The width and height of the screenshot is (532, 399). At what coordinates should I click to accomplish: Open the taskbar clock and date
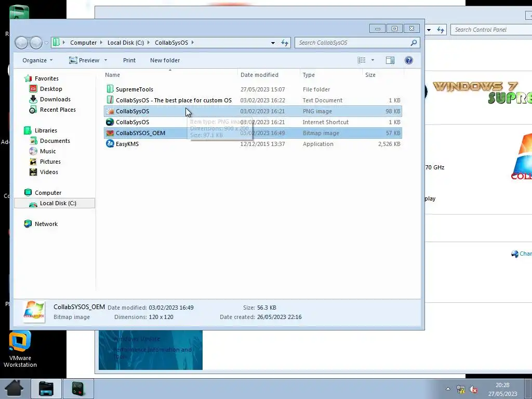click(x=503, y=389)
